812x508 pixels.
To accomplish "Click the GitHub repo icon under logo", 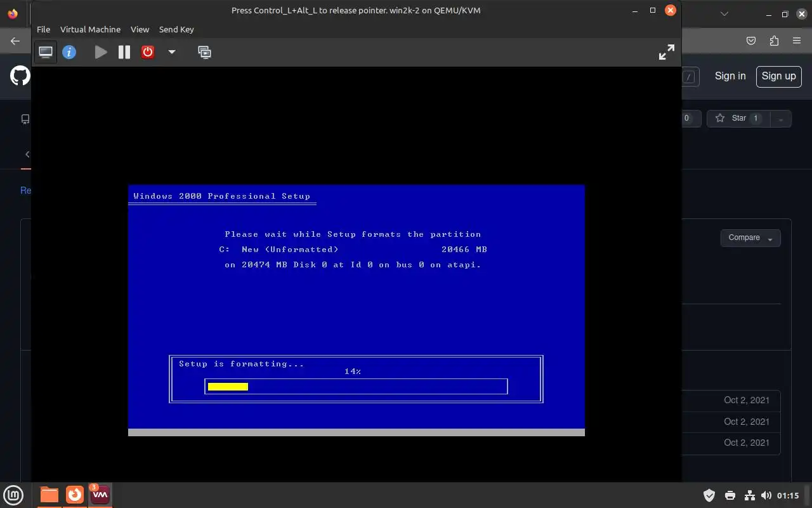I will (25, 119).
